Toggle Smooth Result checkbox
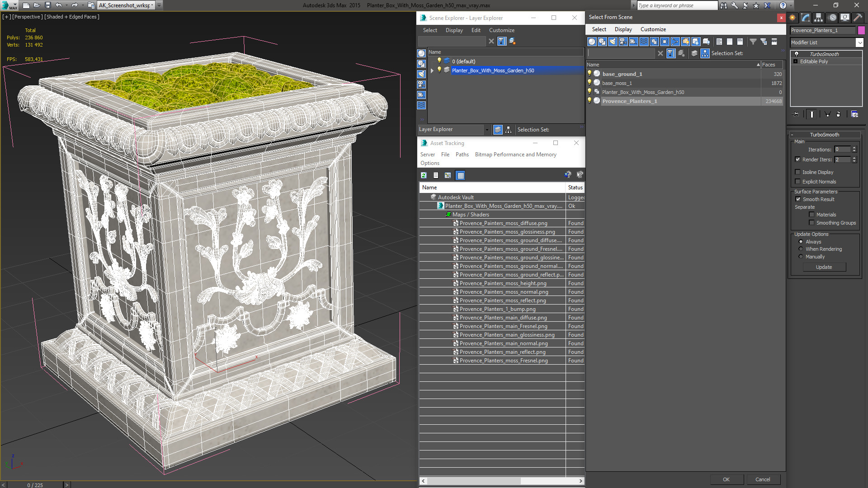The image size is (868, 488). point(798,199)
